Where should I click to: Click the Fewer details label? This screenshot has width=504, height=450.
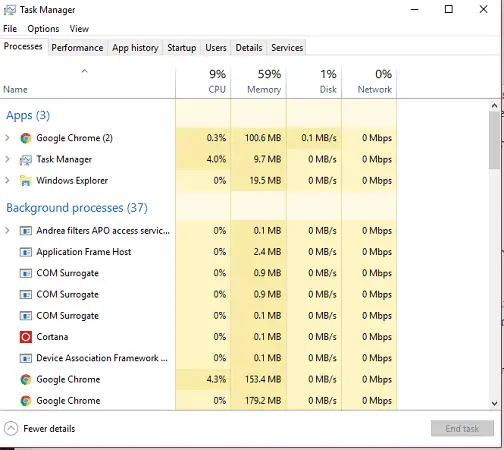pos(49,429)
